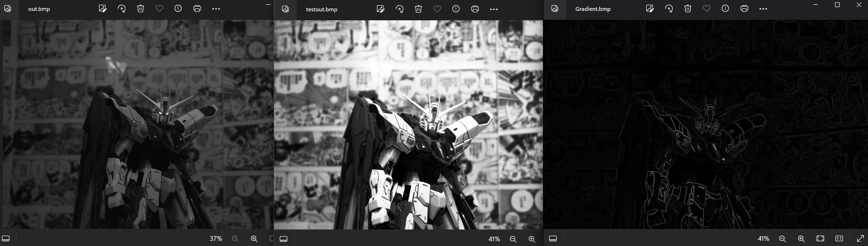This screenshot has height=246, width=868.
Task: Zoom out in the out.bmp window
Action: click(235, 239)
